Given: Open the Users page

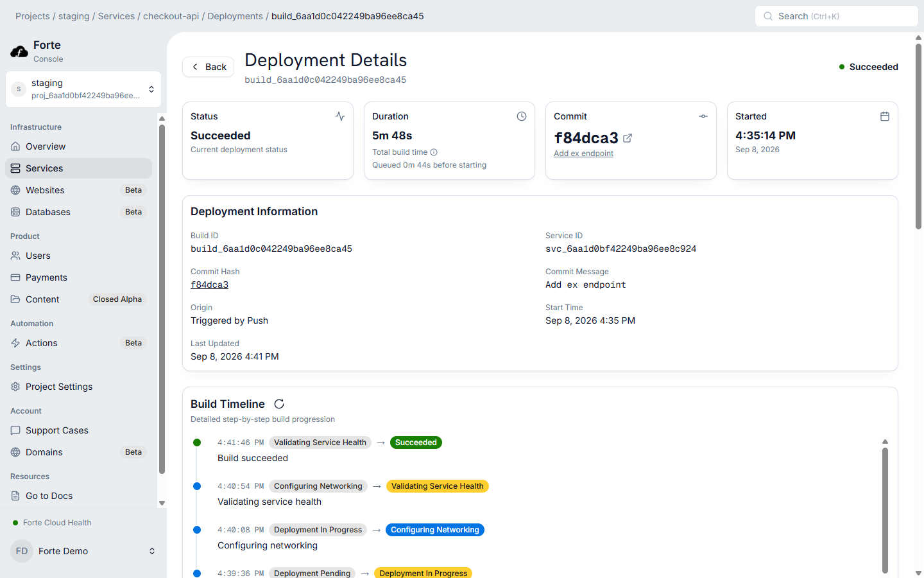Looking at the screenshot, I should 78,256.
